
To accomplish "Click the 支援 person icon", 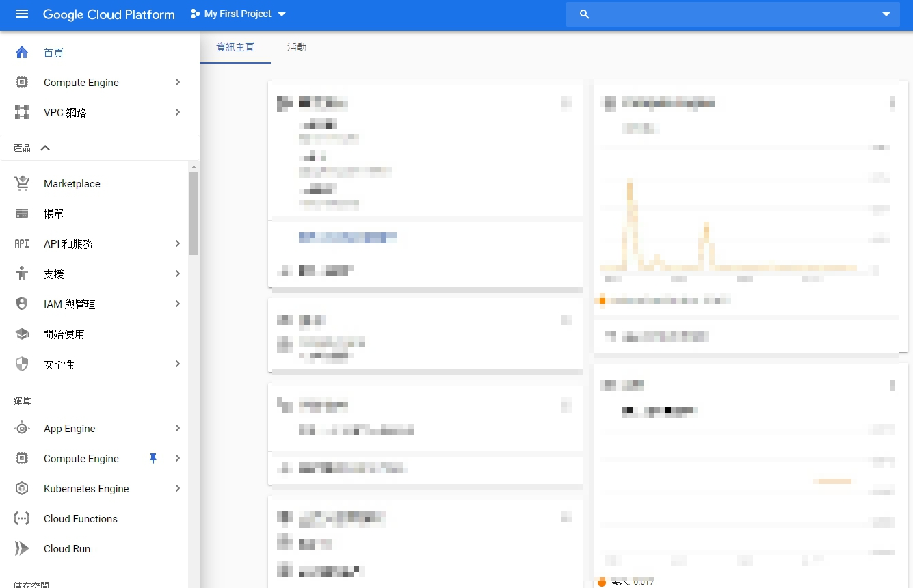I will pyautogui.click(x=22, y=273).
